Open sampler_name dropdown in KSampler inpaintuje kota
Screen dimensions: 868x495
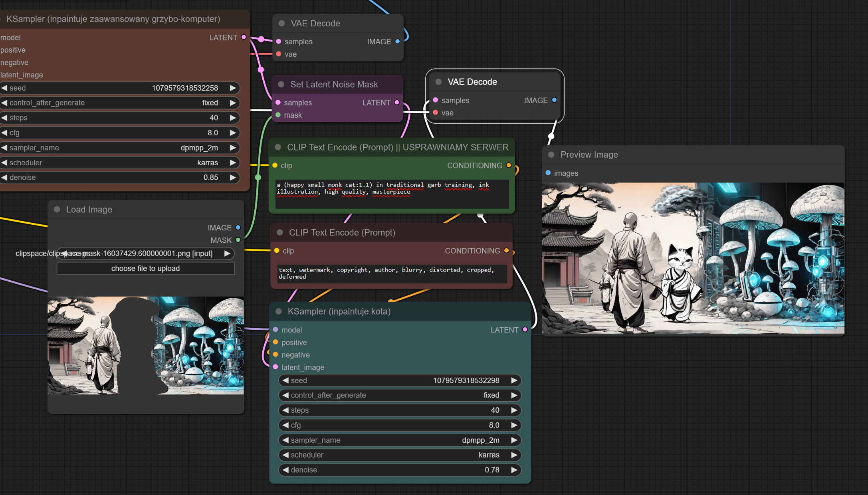[x=399, y=440]
